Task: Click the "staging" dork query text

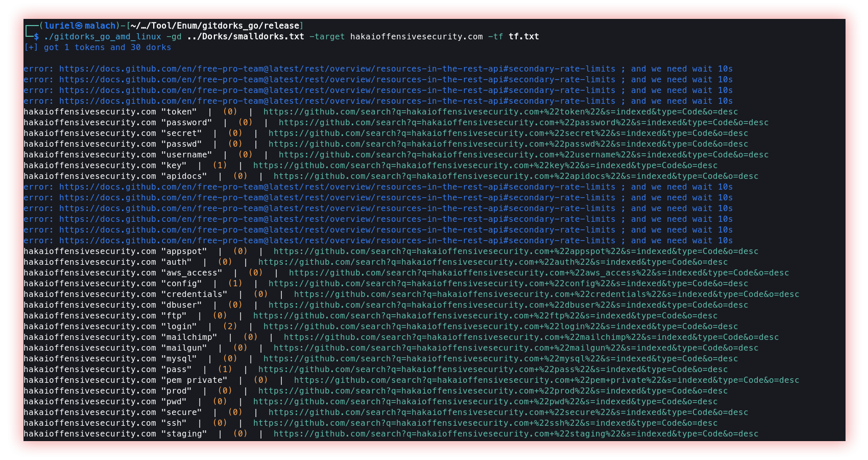Action: tap(184, 434)
